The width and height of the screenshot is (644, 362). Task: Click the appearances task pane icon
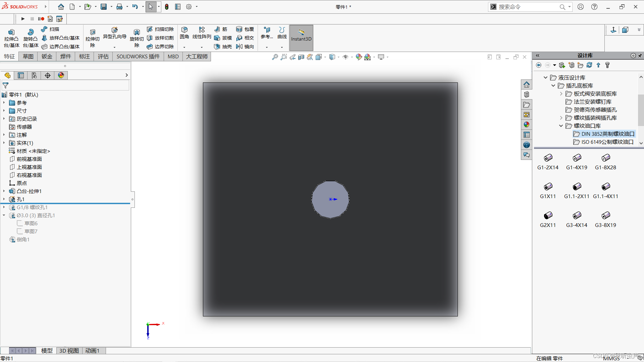pos(527,125)
